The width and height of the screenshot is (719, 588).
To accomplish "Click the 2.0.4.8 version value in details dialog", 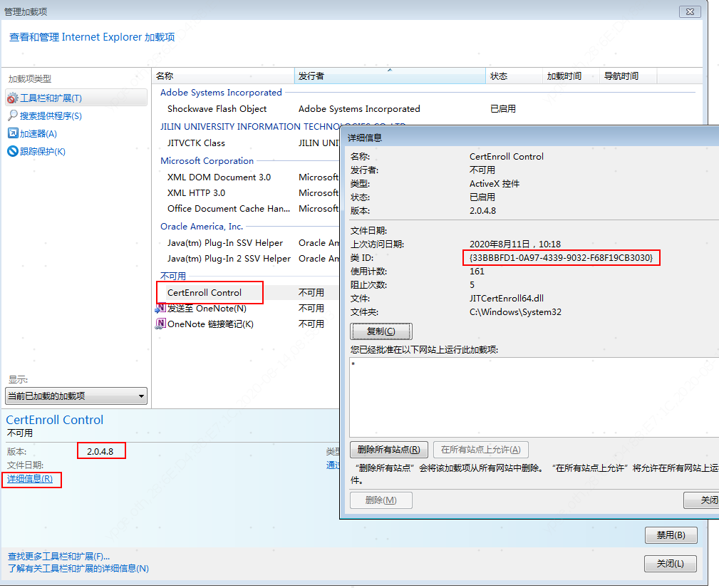I will pos(482,210).
